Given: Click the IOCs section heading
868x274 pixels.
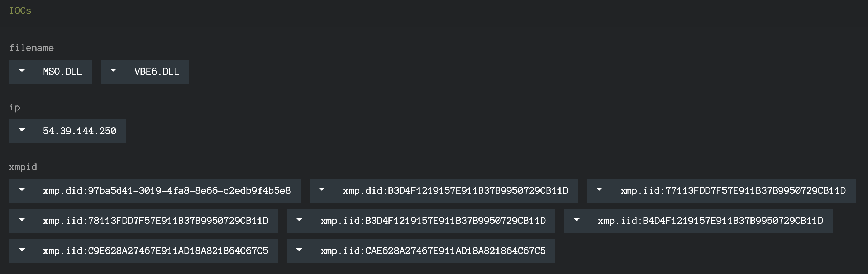Looking at the screenshot, I should tap(20, 11).
